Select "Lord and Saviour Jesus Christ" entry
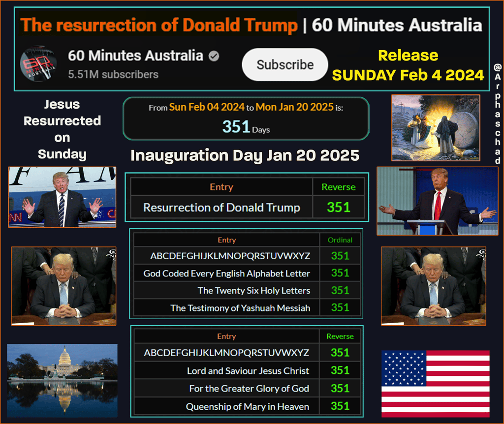This screenshot has width=504, height=424. [x=226, y=371]
